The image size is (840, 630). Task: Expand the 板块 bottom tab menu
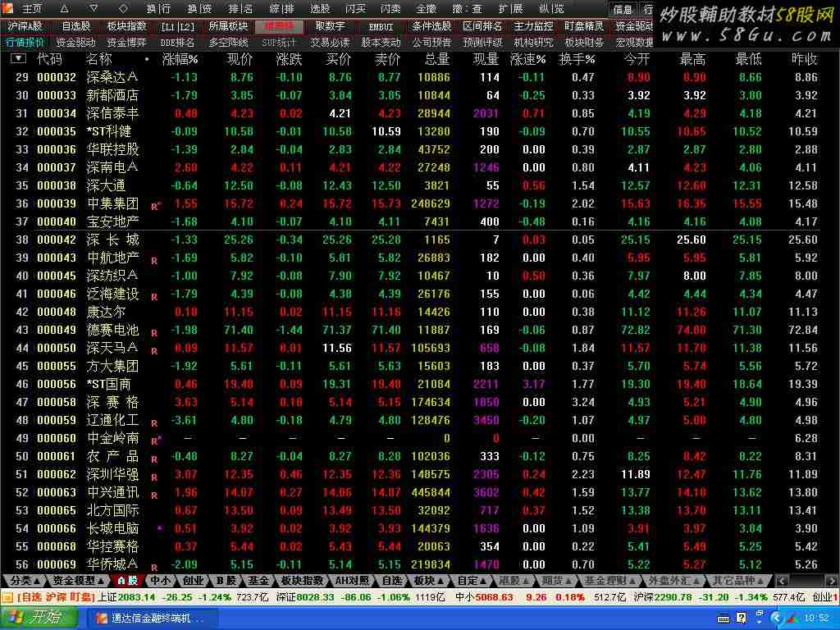point(428,580)
